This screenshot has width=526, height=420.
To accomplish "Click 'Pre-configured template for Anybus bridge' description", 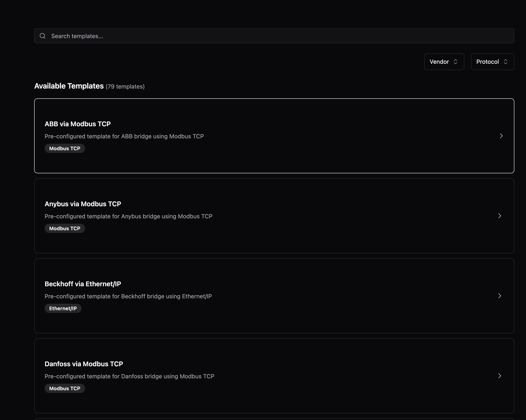I will pyautogui.click(x=129, y=216).
